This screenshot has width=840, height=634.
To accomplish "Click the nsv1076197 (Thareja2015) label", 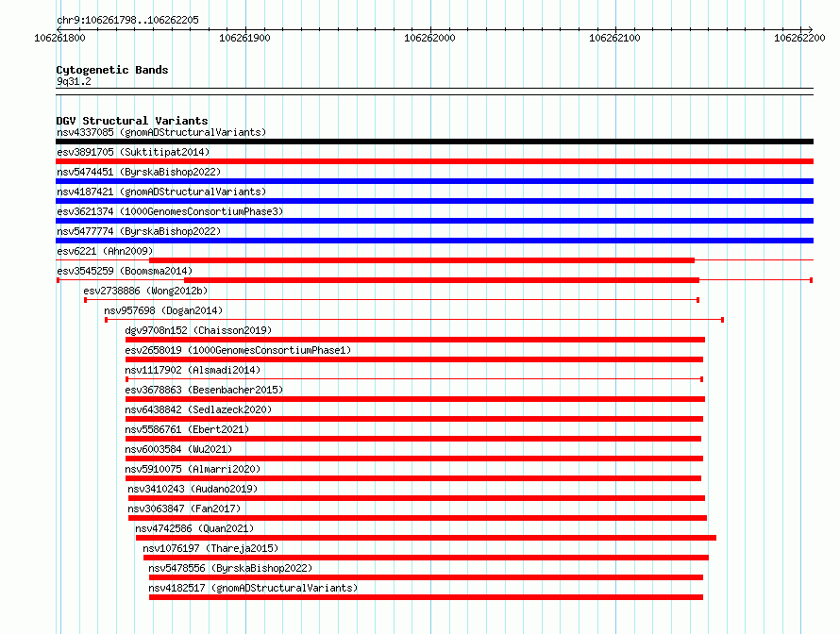I will pos(210,548).
